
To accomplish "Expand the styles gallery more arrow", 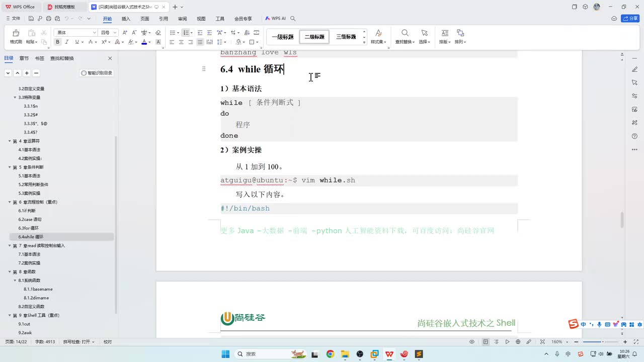I will 364,42.
